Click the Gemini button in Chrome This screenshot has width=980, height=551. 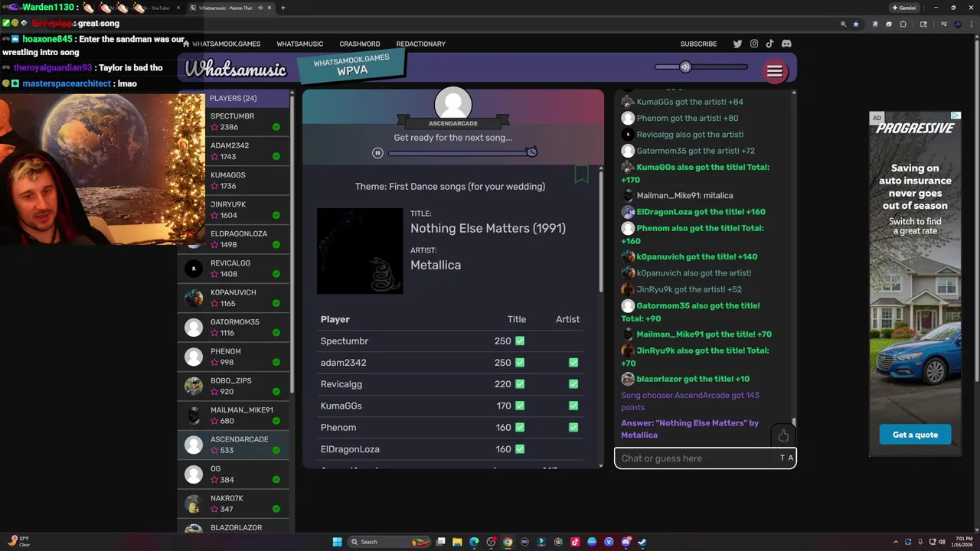[x=904, y=8]
